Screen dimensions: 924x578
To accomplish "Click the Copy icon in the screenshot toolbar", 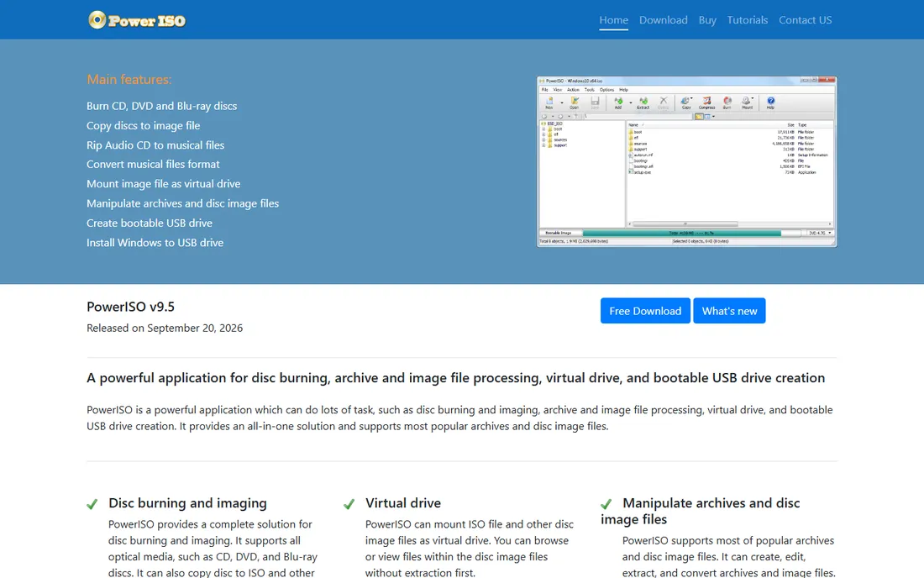I will (686, 102).
